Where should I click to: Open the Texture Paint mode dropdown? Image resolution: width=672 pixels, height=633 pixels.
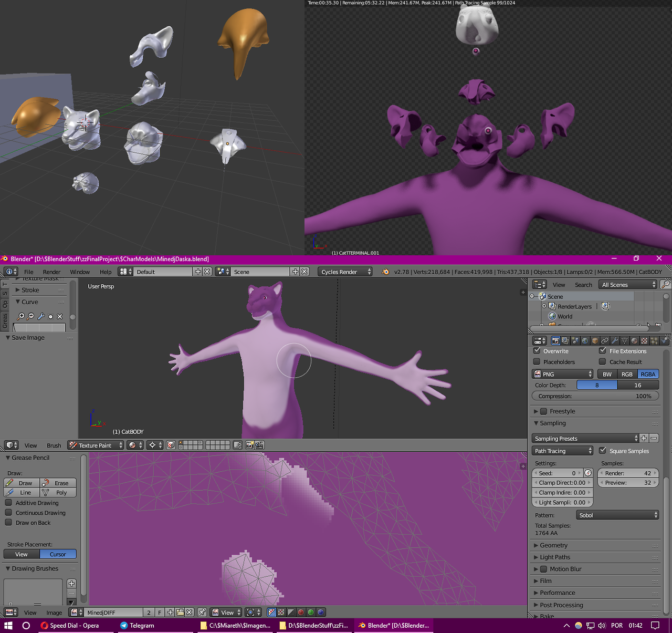pyautogui.click(x=96, y=445)
